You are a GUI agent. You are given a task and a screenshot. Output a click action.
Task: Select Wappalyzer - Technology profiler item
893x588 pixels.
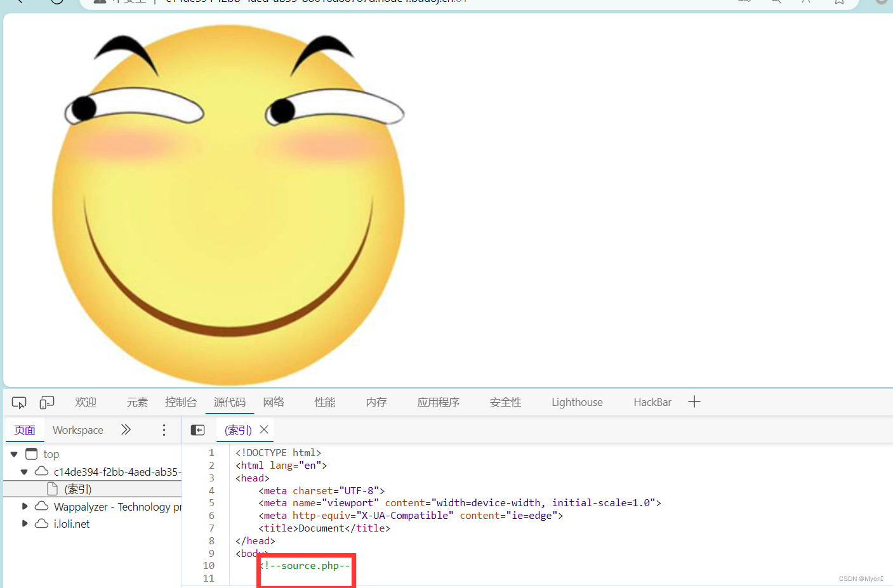[117, 507]
